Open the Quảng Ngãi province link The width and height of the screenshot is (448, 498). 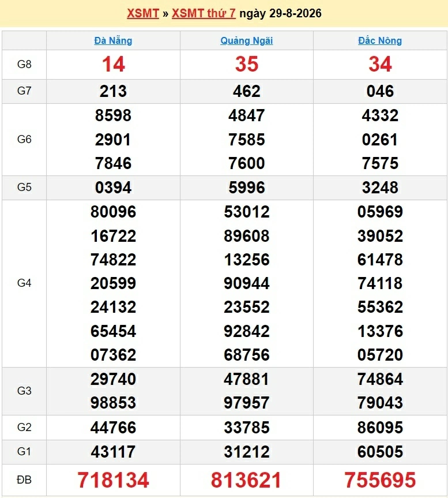tap(247, 40)
